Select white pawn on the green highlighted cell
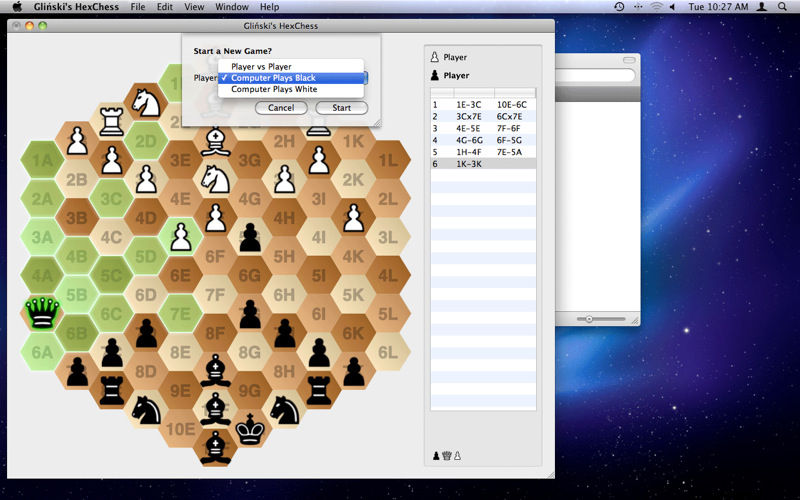The height and width of the screenshot is (500, 800). tap(181, 237)
